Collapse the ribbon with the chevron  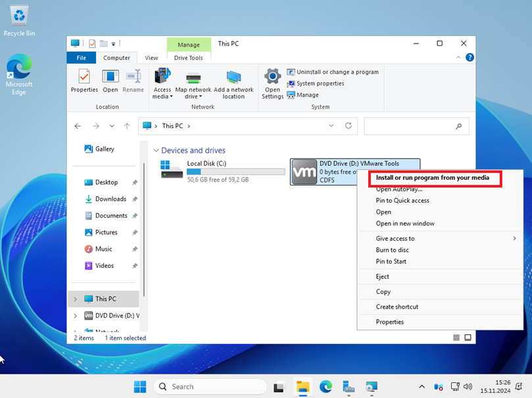pyautogui.click(x=458, y=57)
